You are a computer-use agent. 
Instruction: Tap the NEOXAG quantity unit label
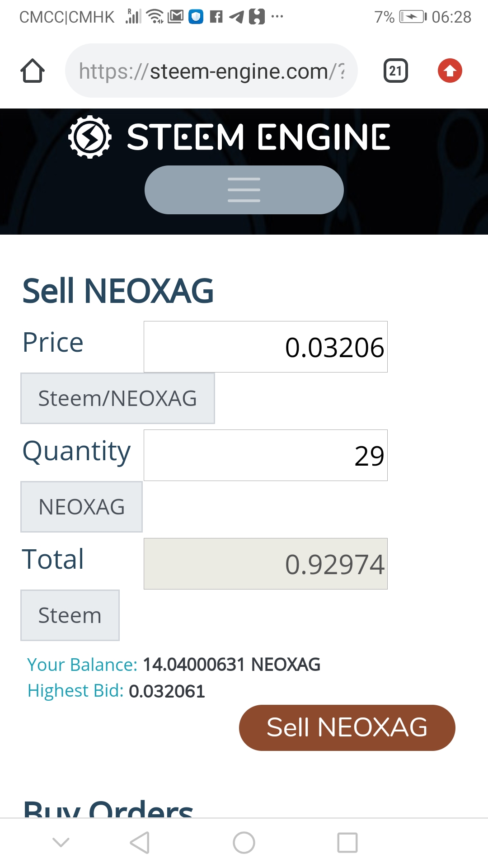(x=81, y=507)
